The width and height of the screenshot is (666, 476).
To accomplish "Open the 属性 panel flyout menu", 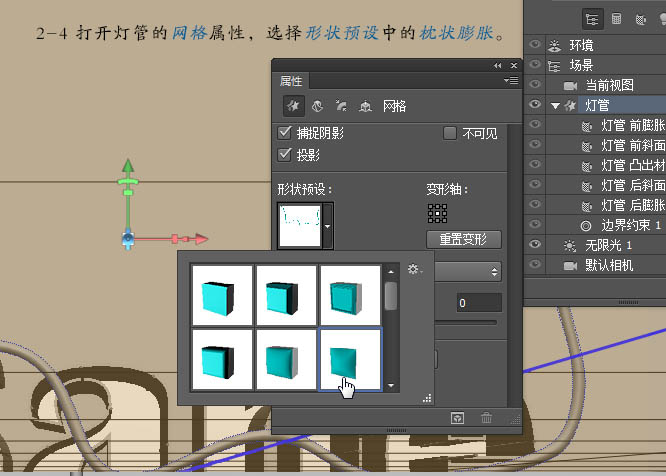I will click(511, 80).
